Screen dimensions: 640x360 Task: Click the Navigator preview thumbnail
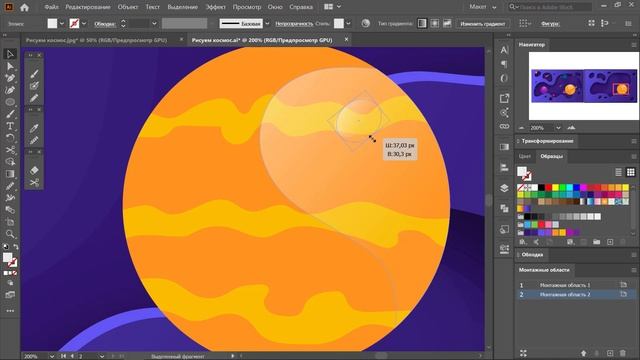[584, 86]
